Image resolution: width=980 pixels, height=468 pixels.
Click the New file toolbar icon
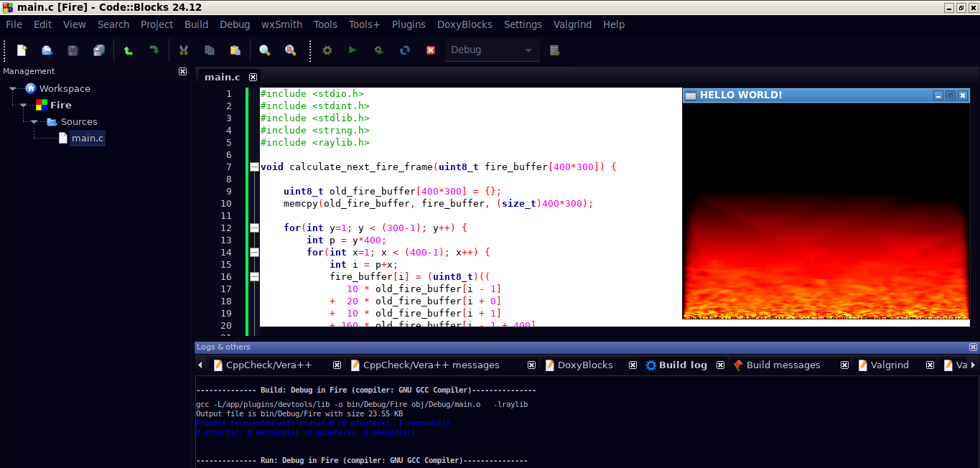[x=22, y=50]
